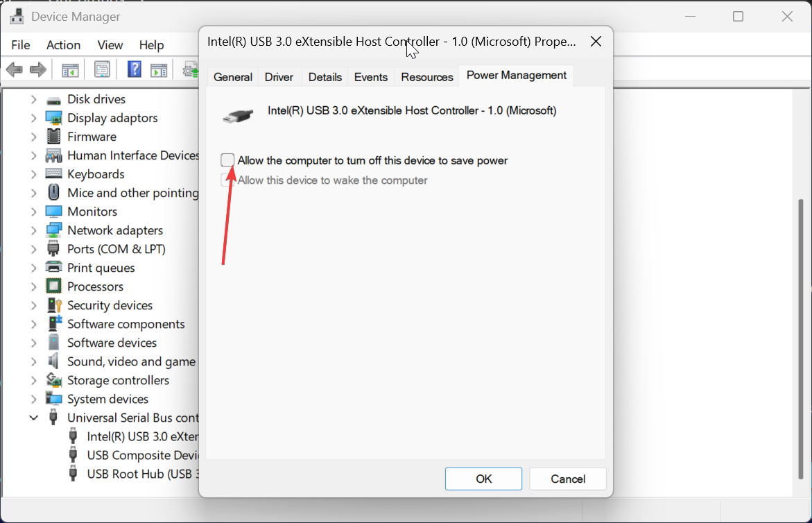812x523 pixels.
Task: Maximize the Device Manager window
Action: [738, 17]
